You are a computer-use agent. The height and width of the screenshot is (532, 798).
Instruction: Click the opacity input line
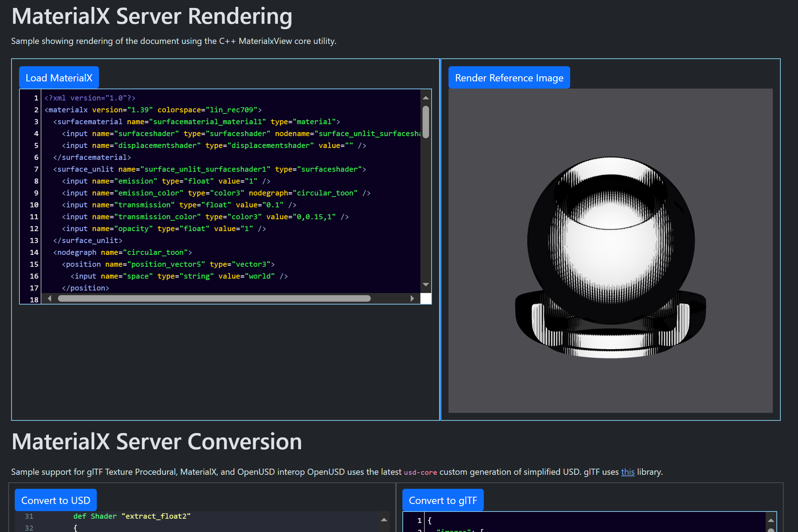[x=164, y=229]
